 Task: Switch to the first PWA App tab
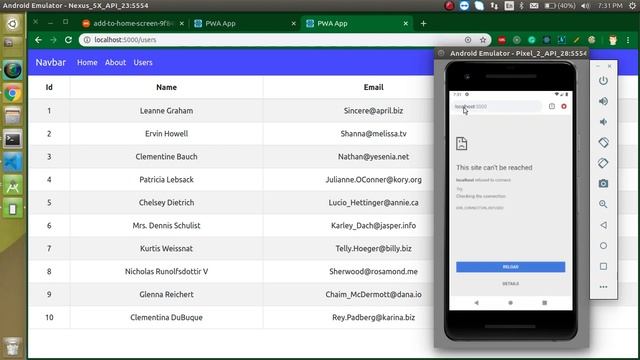(245, 23)
